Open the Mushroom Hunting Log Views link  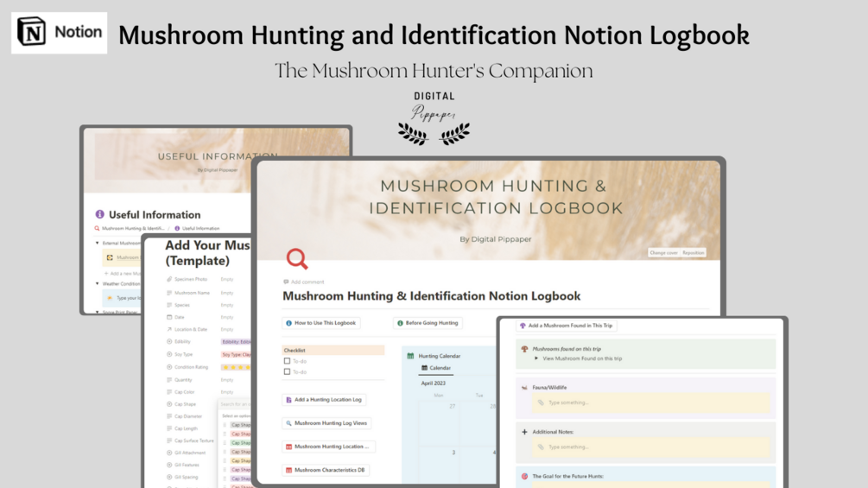pyautogui.click(x=326, y=423)
